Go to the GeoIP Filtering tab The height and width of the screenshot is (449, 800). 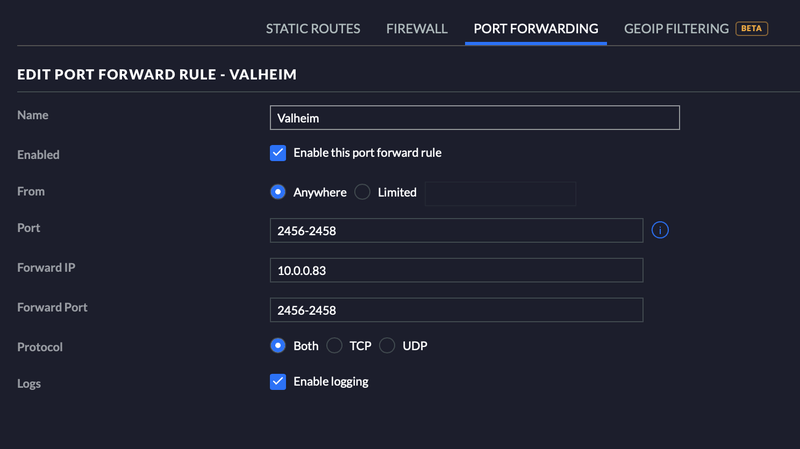click(676, 29)
